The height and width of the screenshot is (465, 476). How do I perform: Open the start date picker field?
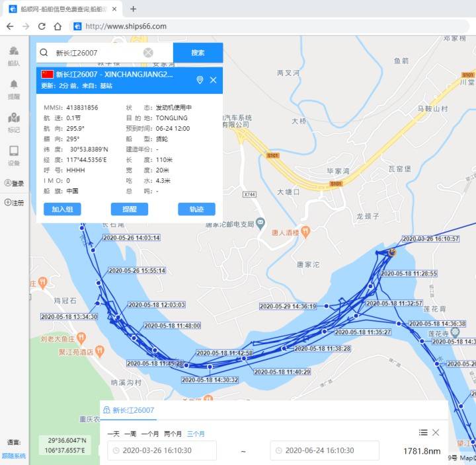(162, 450)
